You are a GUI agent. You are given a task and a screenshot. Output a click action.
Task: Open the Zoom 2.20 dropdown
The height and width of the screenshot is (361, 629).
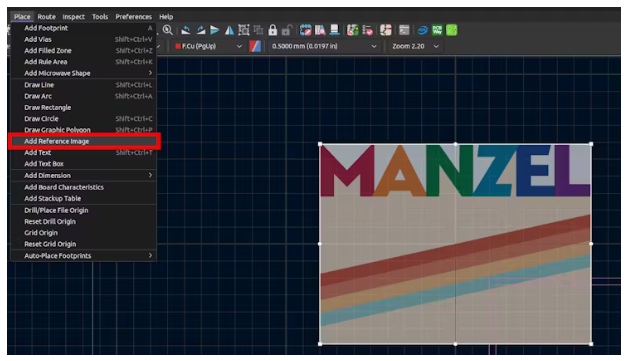(x=415, y=46)
